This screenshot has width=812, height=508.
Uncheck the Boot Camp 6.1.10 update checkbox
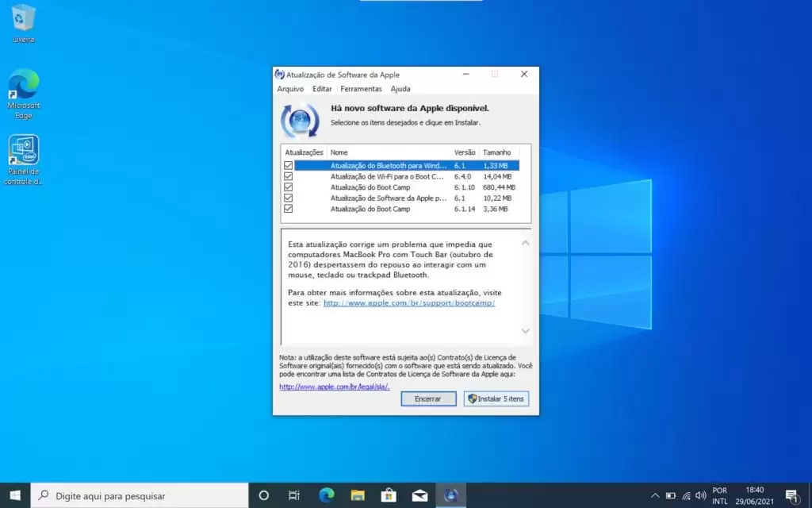click(289, 187)
